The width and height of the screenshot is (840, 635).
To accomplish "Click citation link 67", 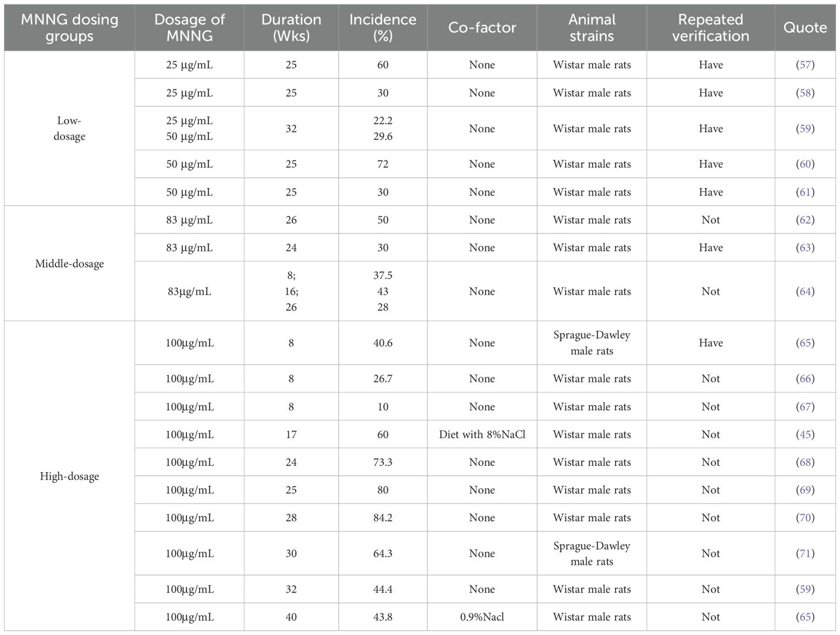I will (x=805, y=407).
